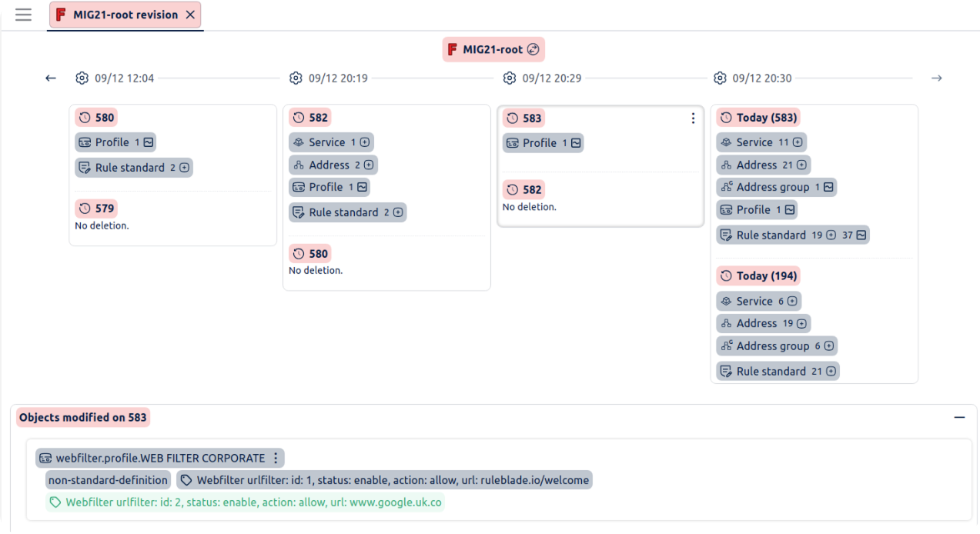Close the MIG21-root revision tab
This screenshot has width=980, height=534.
190,15
